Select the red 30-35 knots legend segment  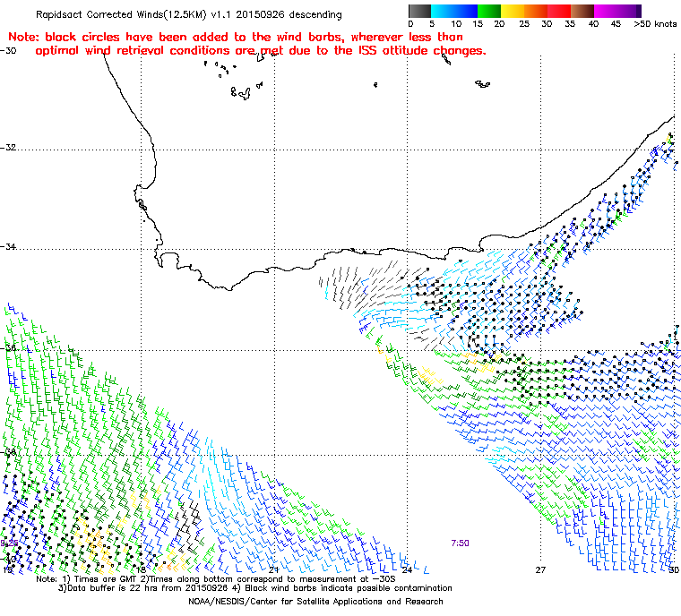coord(559,11)
